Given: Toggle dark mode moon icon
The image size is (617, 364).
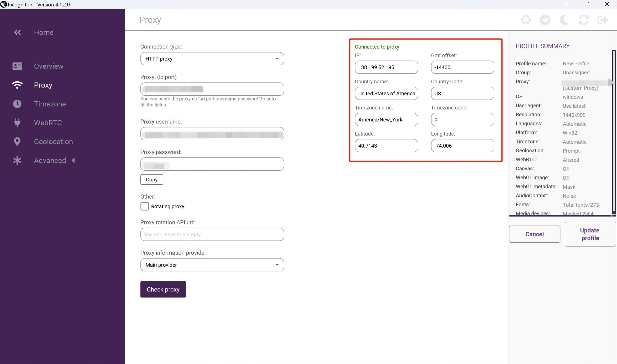Looking at the screenshot, I should [564, 20].
